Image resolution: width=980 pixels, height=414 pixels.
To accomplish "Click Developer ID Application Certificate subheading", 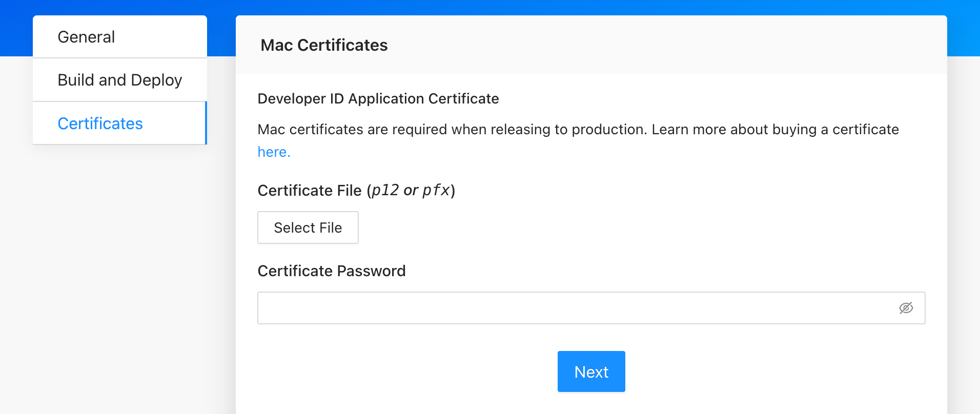I will (378, 98).
